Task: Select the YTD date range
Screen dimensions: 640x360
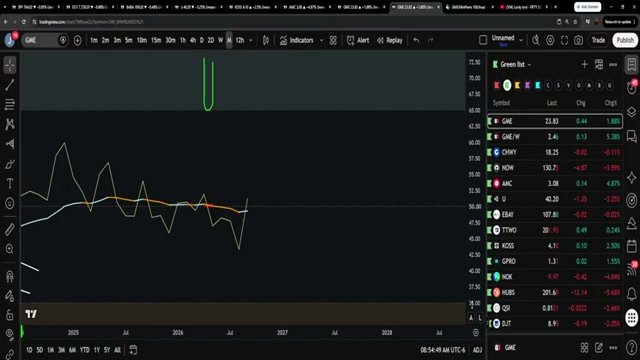Action: [x=84, y=350]
